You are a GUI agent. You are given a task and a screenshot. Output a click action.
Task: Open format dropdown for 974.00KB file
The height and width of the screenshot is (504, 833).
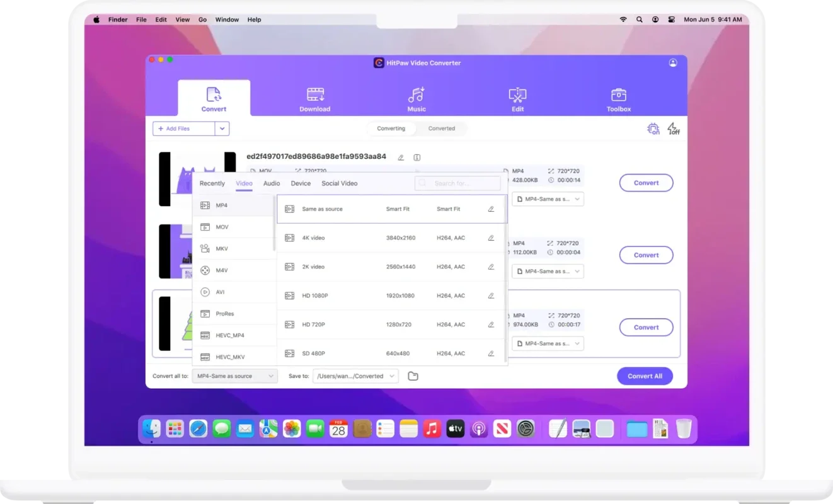(x=548, y=344)
